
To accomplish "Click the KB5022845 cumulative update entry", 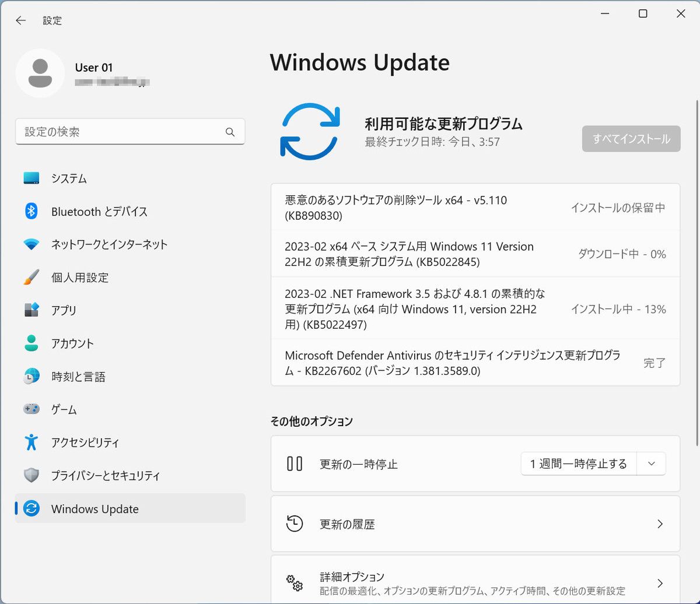I will [x=475, y=254].
